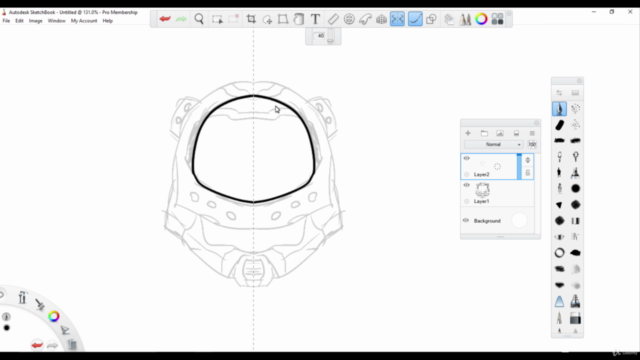The width and height of the screenshot is (640, 360).
Task: Close the Layer Editor panel
Action: tap(537, 123)
